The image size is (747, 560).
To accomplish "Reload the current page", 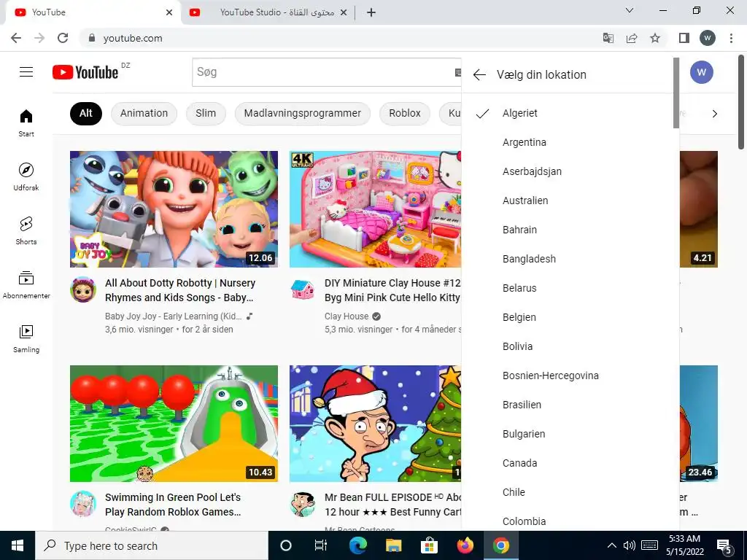I will click(x=63, y=38).
